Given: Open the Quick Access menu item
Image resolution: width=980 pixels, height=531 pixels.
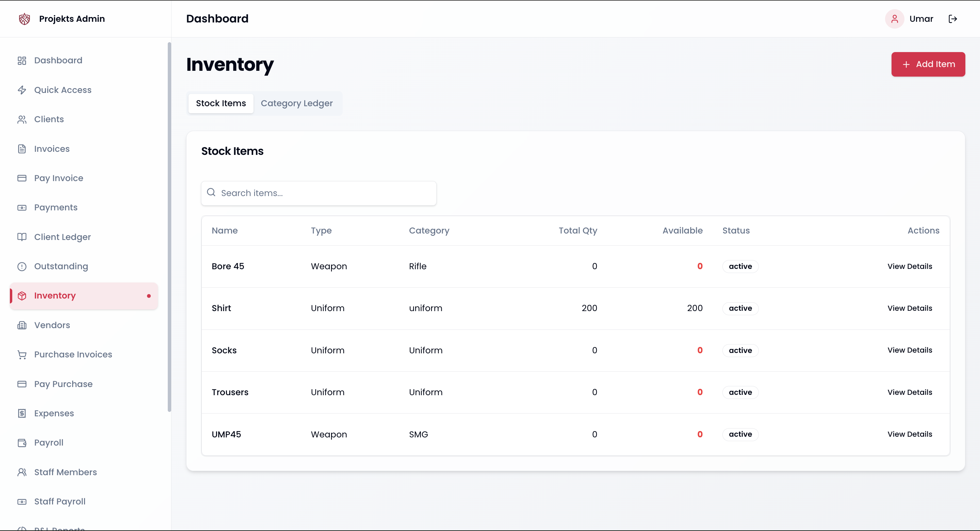Looking at the screenshot, I should click(x=84, y=90).
